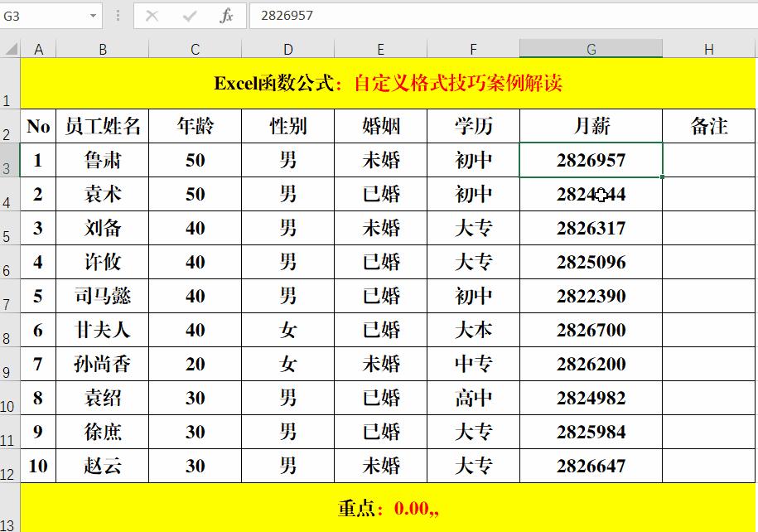
Task: Select column H by its header
Action: click(x=708, y=49)
